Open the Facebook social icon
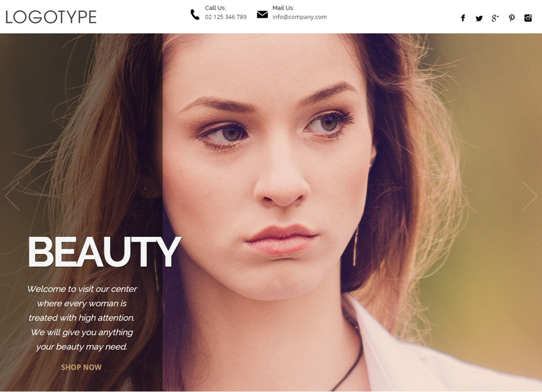Image resolution: width=542 pixels, height=392 pixels. pos(463,18)
